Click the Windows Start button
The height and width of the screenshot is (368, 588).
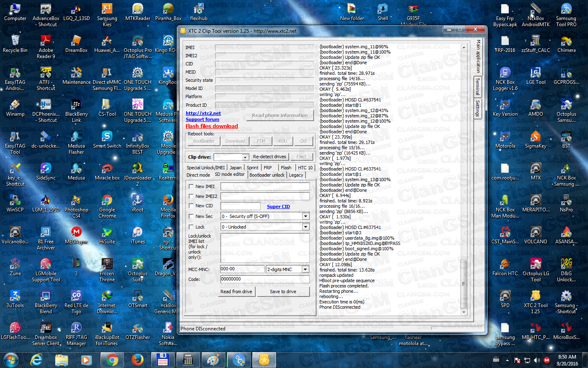(11, 360)
